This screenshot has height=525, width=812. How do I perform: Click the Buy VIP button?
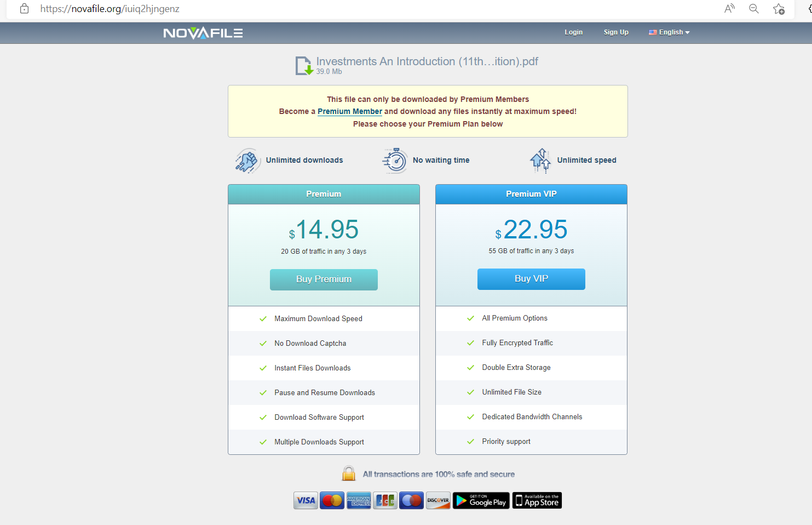531,279
